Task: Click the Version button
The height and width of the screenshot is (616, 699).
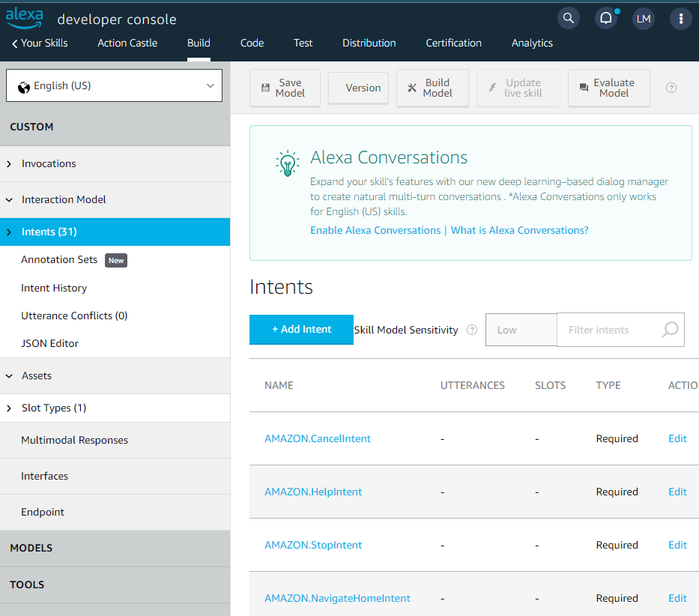Action: pyautogui.click(x=358, y=88)
